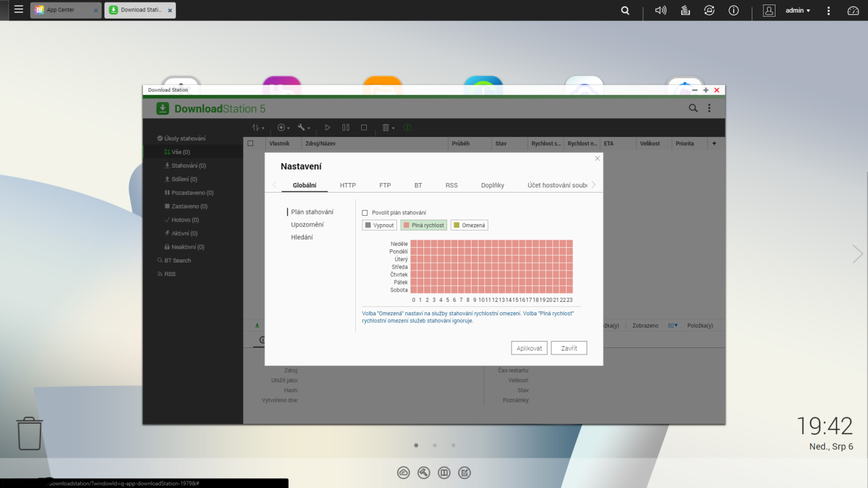Viewport: 868px width, 488px height.
Task: Switch to the FTP settings tab
Action: click(x=385, y=185)
